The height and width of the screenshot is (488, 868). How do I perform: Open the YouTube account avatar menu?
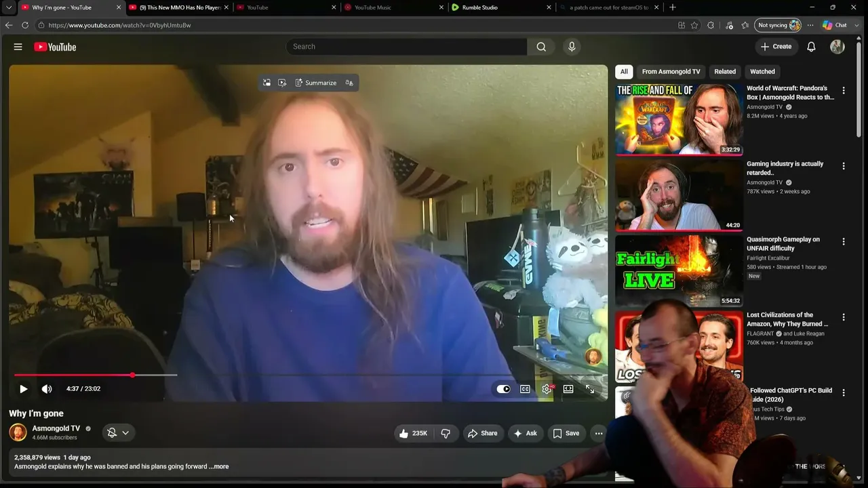point(837,47)
